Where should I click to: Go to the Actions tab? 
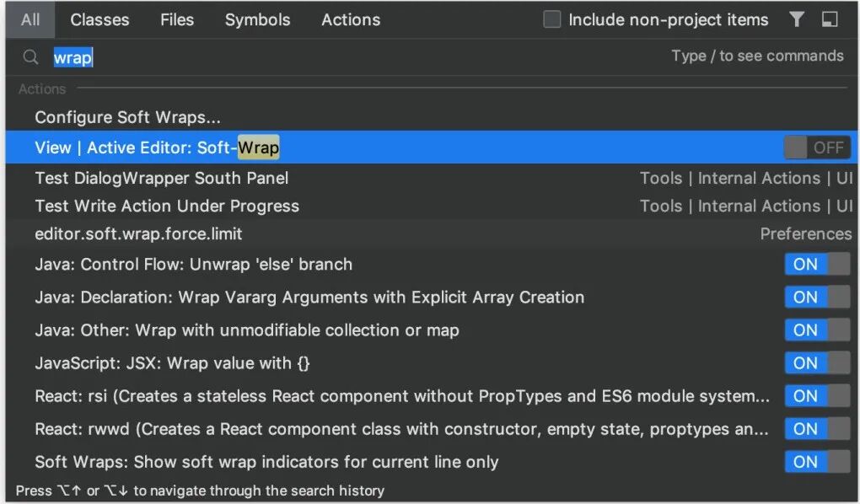(x=351, y=19)
